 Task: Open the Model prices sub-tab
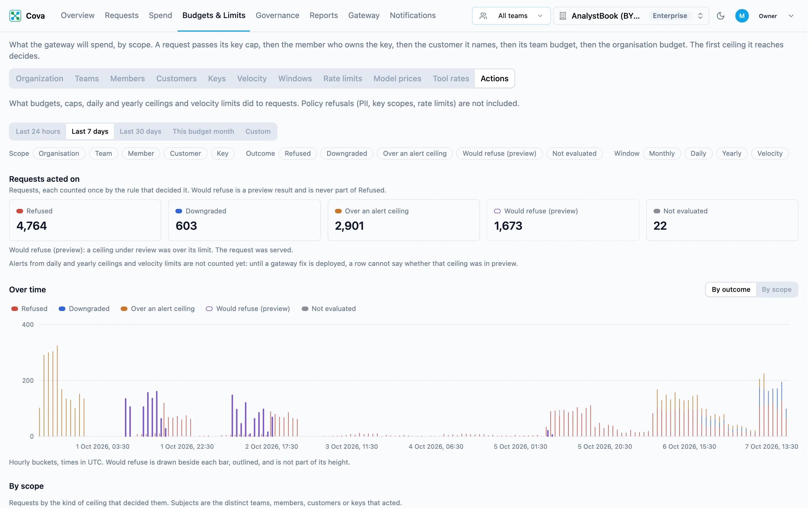tap(397, 79)
